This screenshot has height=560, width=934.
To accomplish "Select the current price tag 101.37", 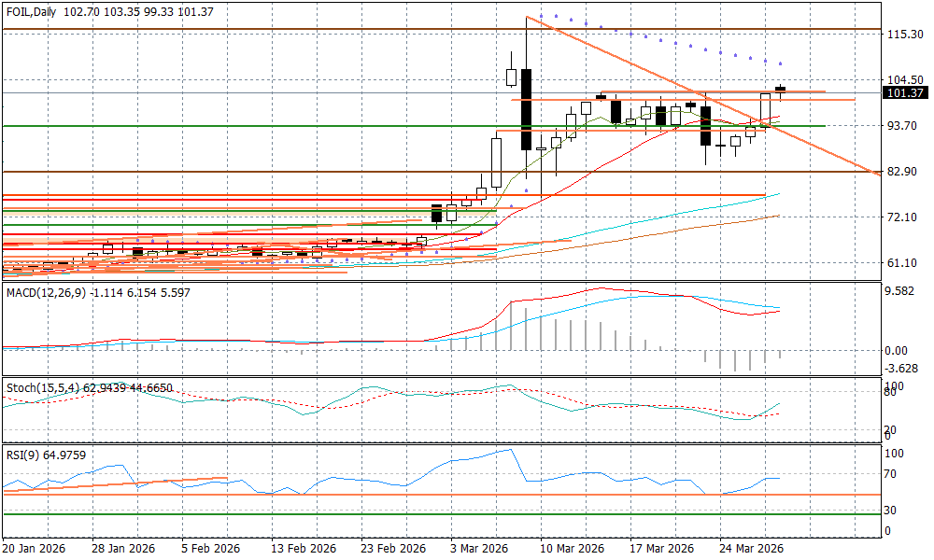I will click(x=904, y=92).
